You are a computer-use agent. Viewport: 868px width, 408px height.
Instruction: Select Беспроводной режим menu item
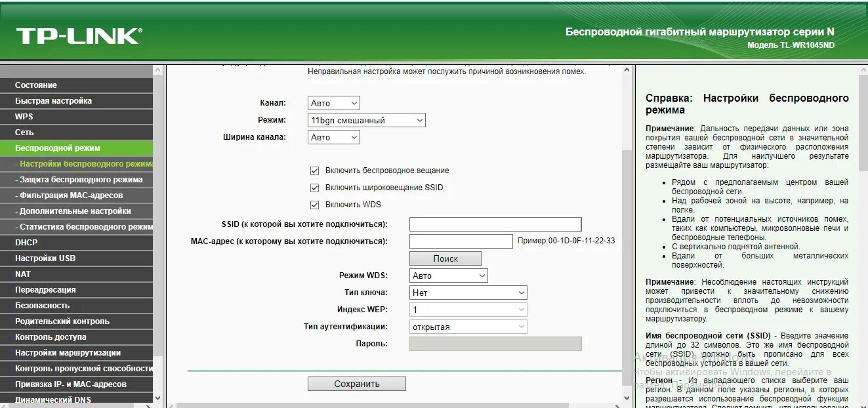[76, 148]
